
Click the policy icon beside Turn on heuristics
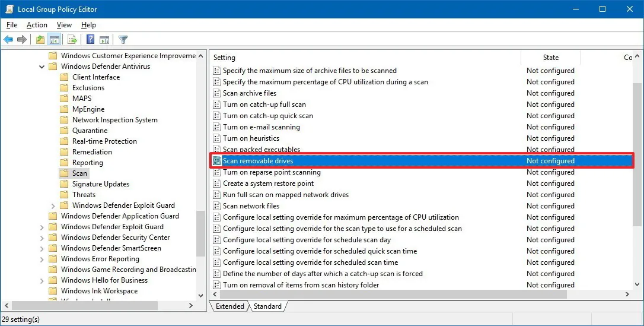[217, 138]
